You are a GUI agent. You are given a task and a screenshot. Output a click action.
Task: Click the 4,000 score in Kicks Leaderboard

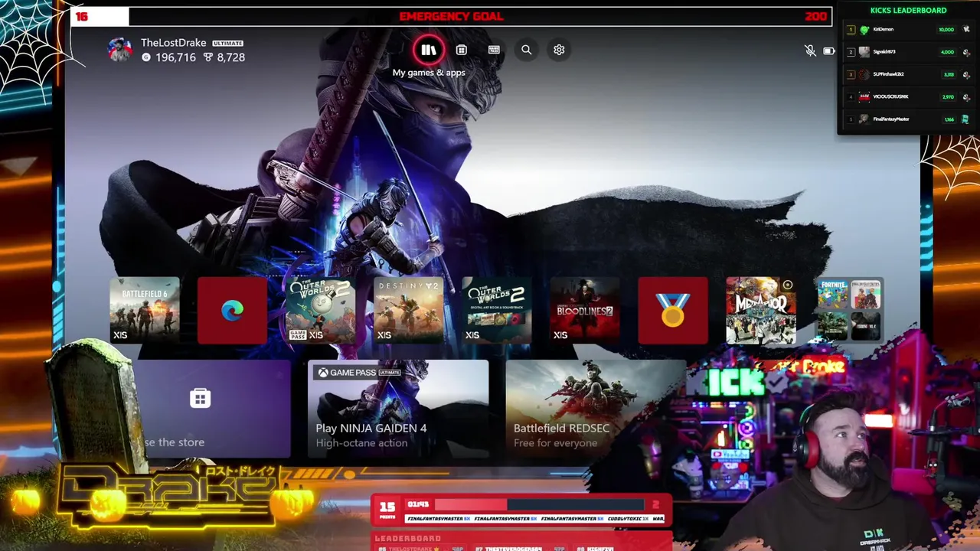(947, 52)
